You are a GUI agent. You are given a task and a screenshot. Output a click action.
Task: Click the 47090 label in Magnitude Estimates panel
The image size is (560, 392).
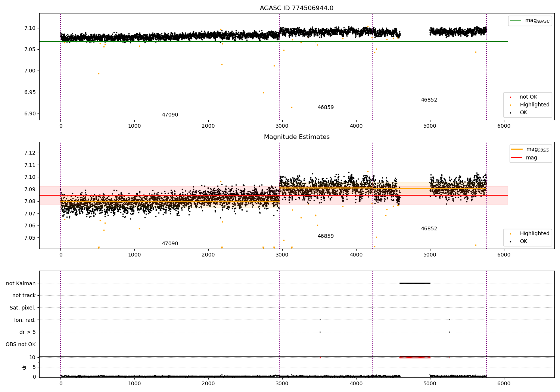170,244
